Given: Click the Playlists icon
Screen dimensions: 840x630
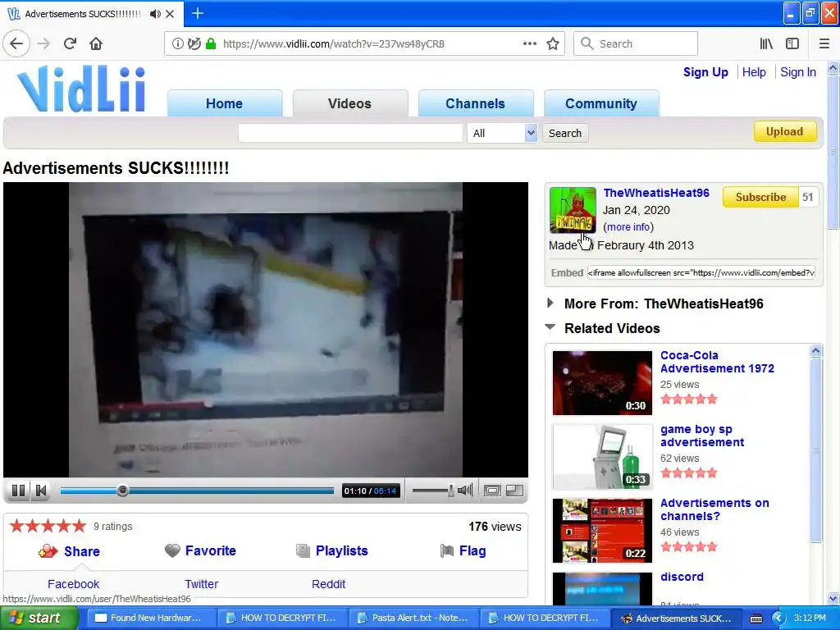Looking at the screenshot, I should tap(303, 550).
